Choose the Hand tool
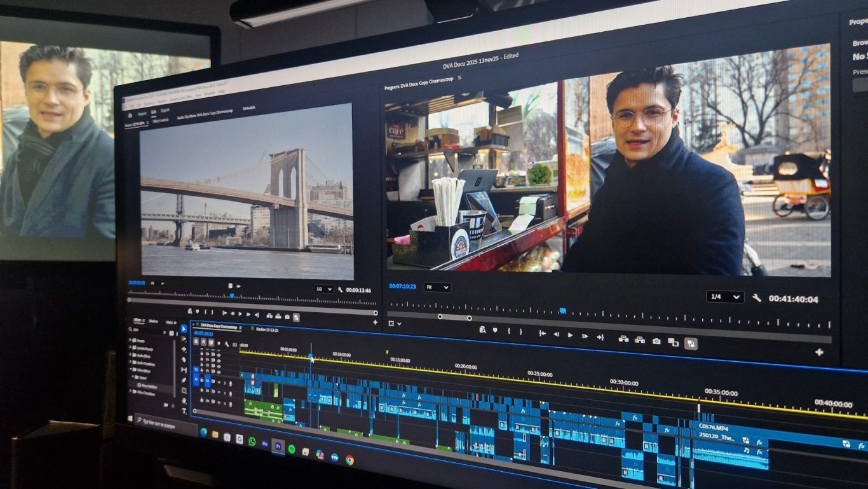The image size is (868, 489). pos(184,401)
